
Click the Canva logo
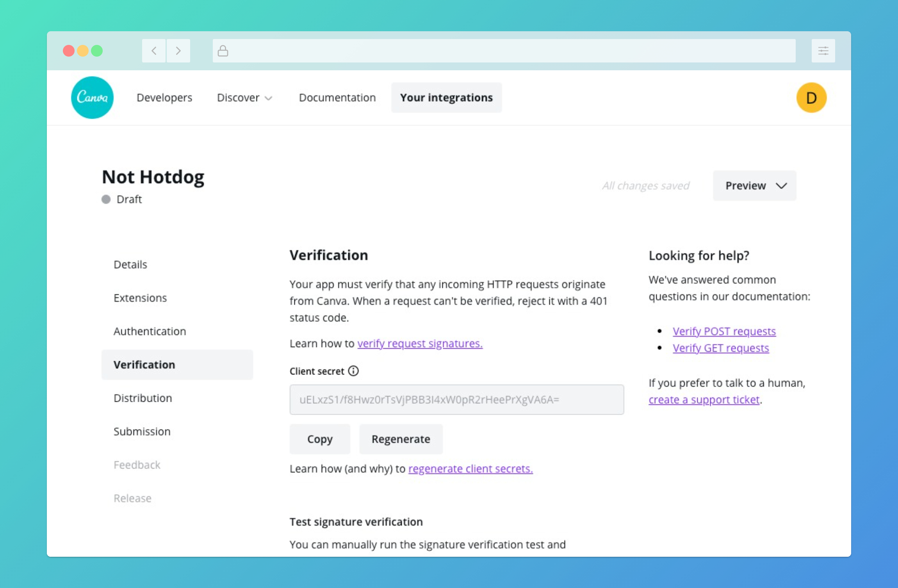click(92, 98)
